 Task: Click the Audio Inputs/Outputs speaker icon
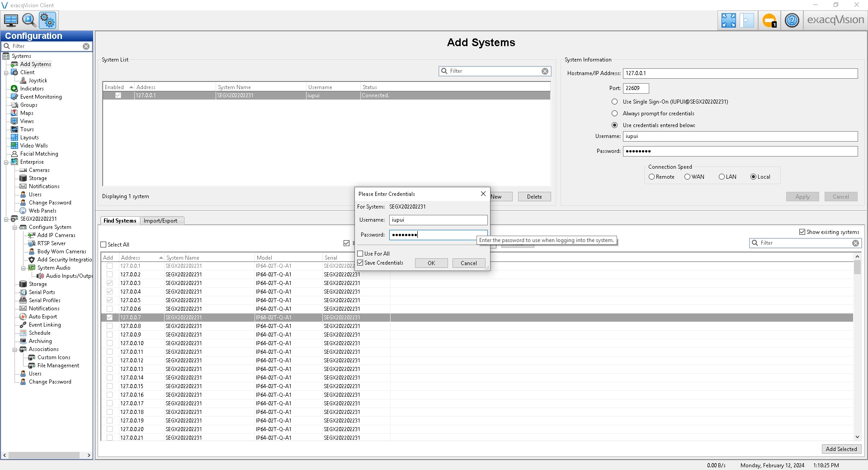coord(40,276)
